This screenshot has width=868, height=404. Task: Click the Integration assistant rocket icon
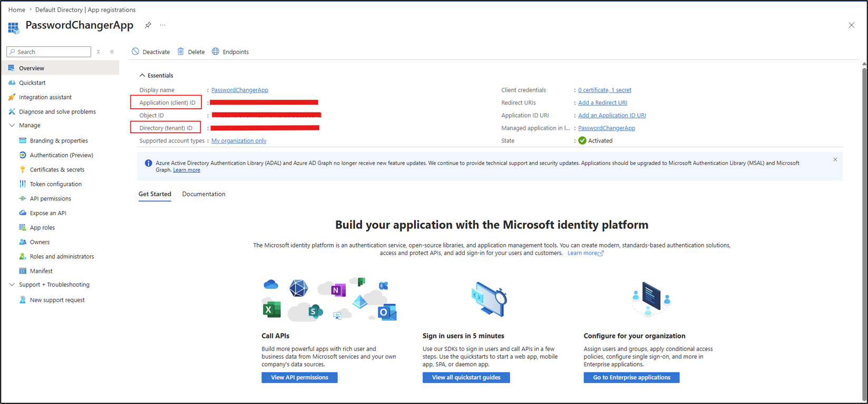[x=12, y=97]
